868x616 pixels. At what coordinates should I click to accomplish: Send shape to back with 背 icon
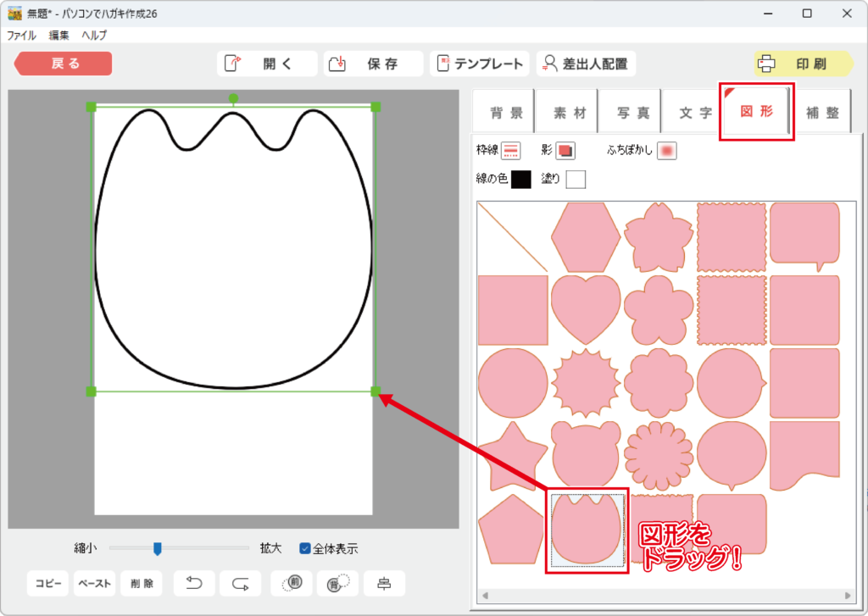(337, 583)
